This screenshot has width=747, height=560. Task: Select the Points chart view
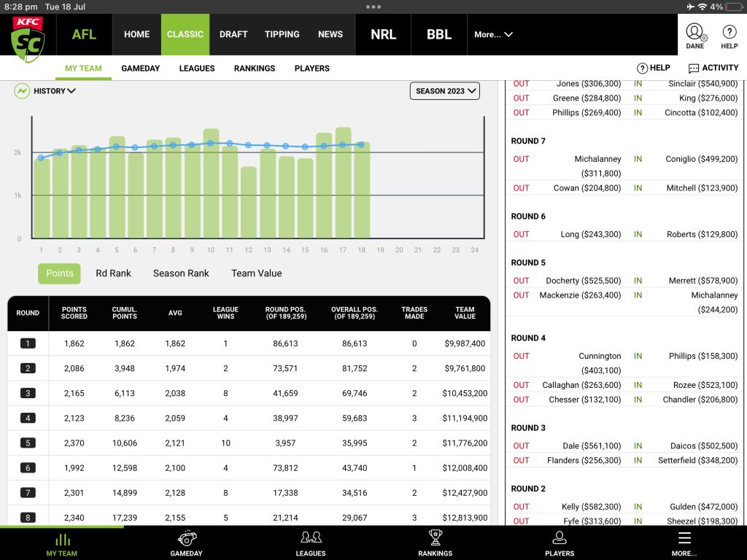(x=60, y=273)
